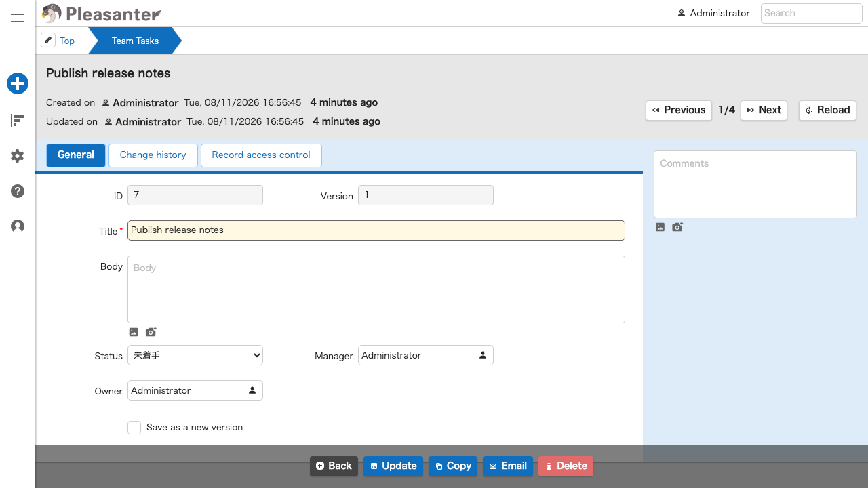Image resolution: width=868 pixels, height=488 pixels.
Task: Click the Copy button
Action: point(453,466)
